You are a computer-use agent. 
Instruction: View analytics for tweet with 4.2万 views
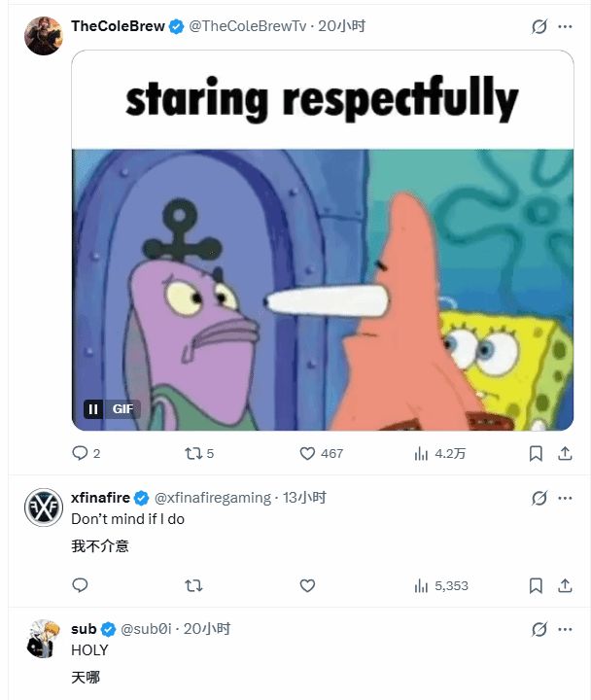[422, 453]
